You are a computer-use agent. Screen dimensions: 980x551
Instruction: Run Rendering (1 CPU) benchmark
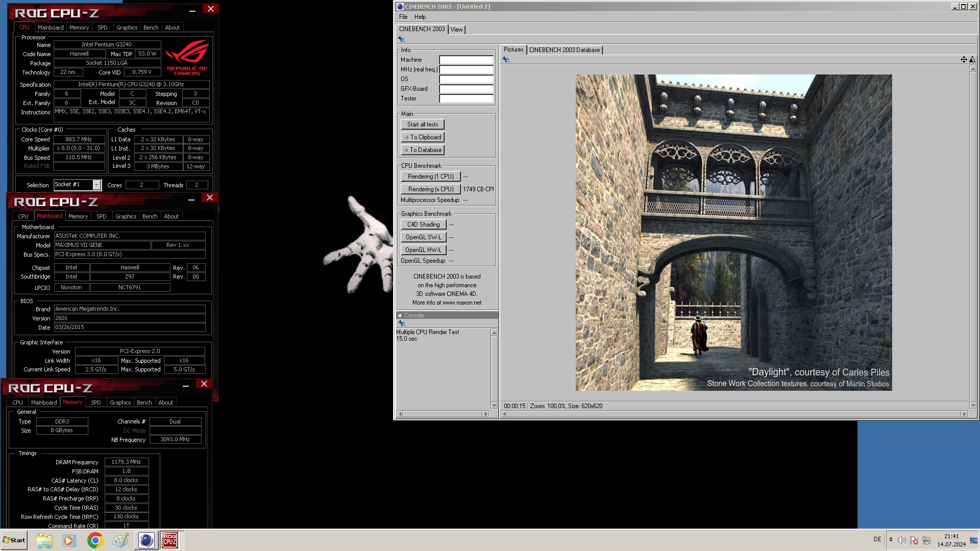(431, 177)
